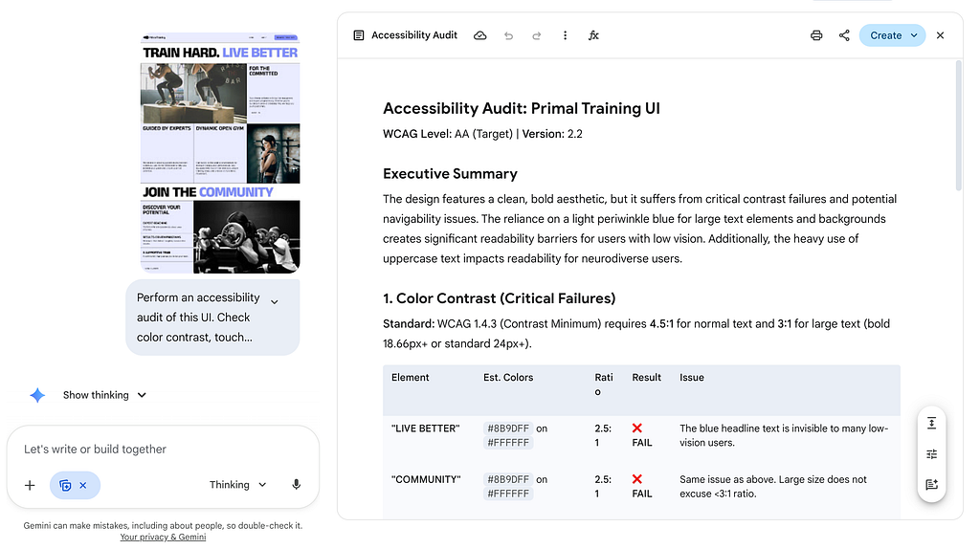The height and width of the screenshot is (549, 980).
Task: Expand the Show thinking section
Action: tap(104, 395)
